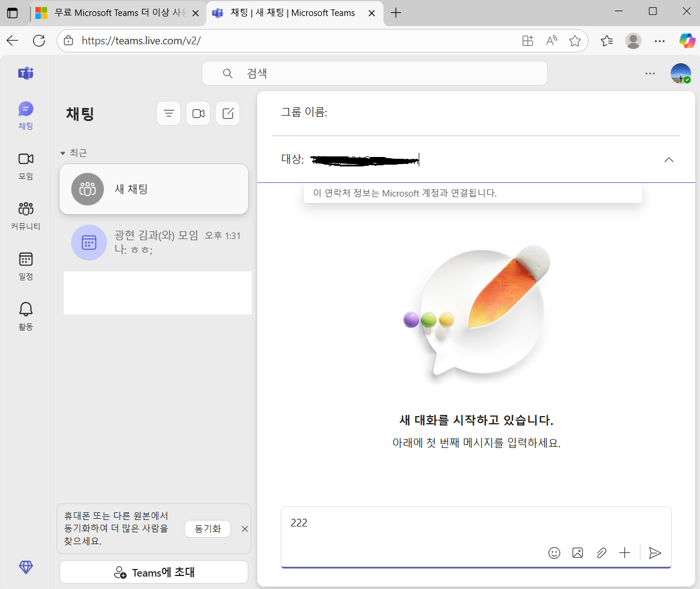Click the 동기화 (Sync) button

coord(208,529)
